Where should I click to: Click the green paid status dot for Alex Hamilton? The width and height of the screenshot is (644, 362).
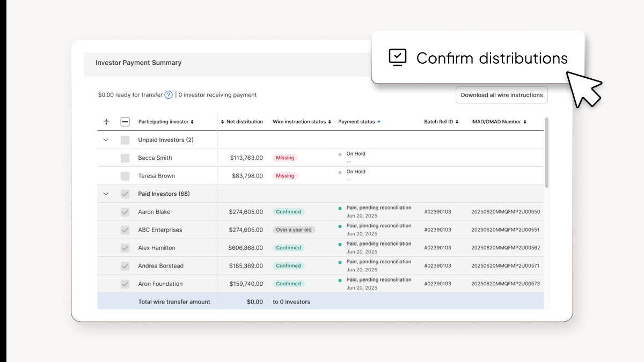340,244
